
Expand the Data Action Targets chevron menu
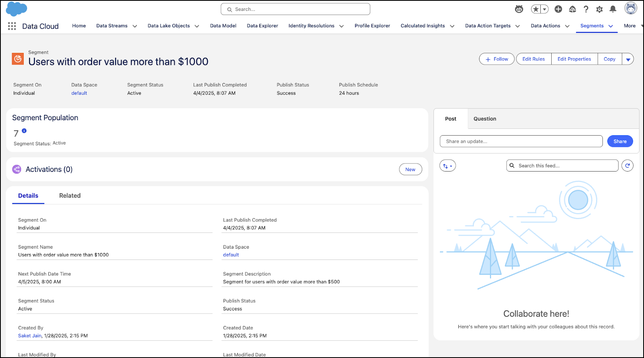pos(517,26)
